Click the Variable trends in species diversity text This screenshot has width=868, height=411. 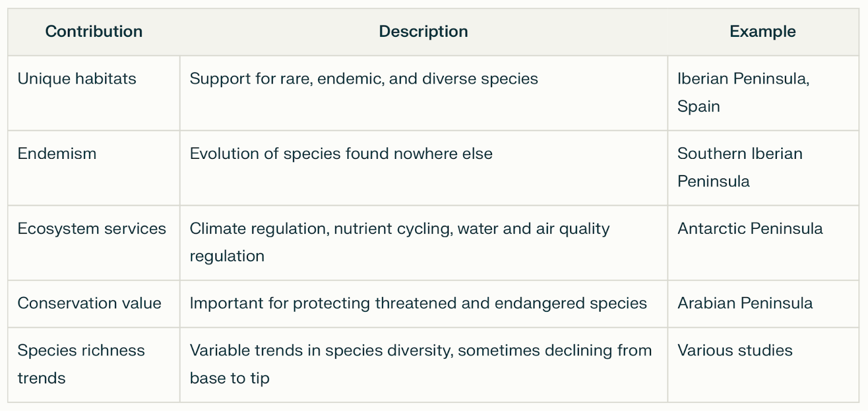point(421,350)
